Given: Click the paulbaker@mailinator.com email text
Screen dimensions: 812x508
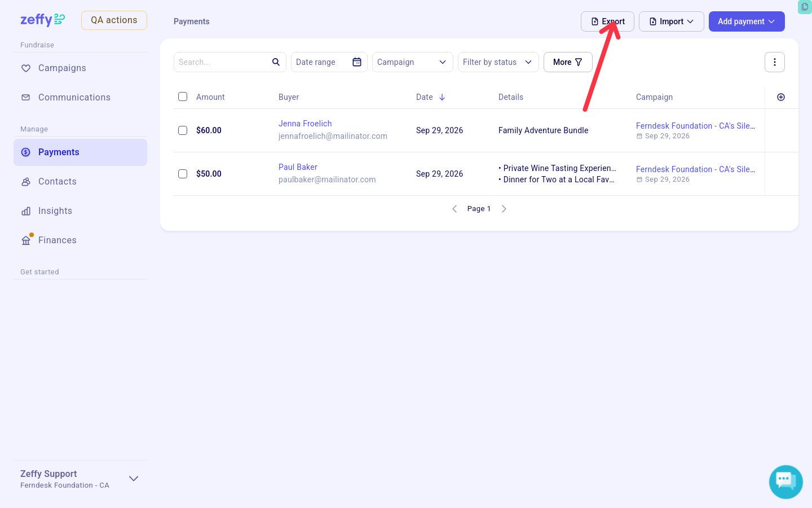Looking at the screenshot, I should [x=327, y=179].
